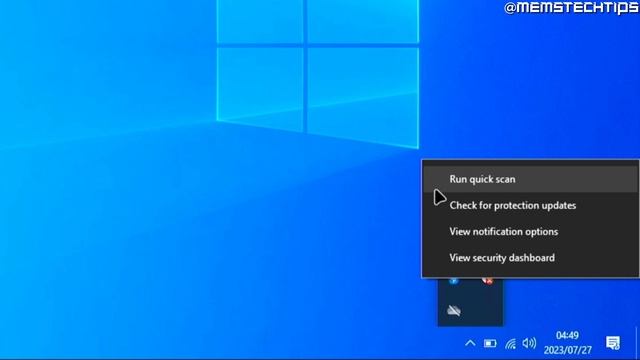Image resolution: width=640 pixels, height=360 pixels.
Task: Click the OneDrive cloud icon in tray overflow
Action: coord(454,311)
